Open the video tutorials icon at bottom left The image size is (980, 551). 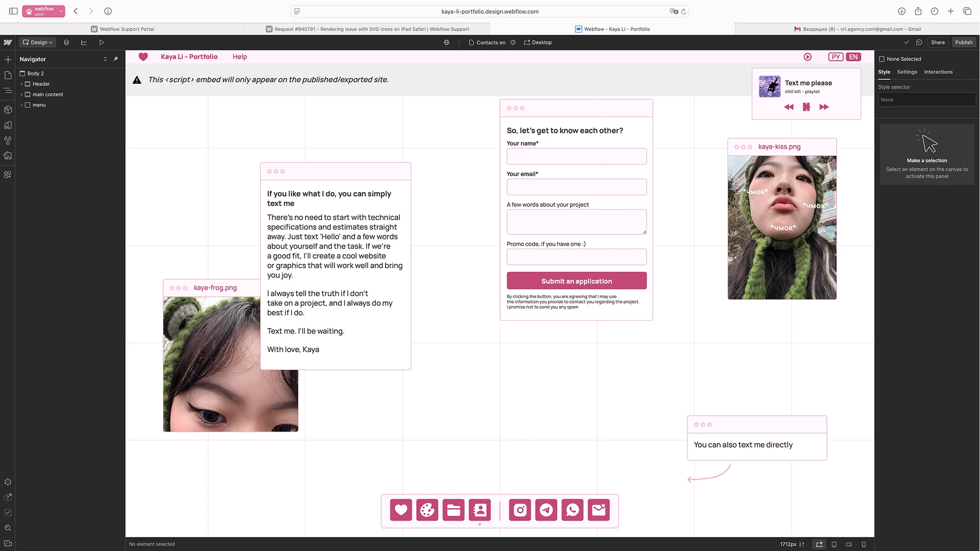pos(8,543)
